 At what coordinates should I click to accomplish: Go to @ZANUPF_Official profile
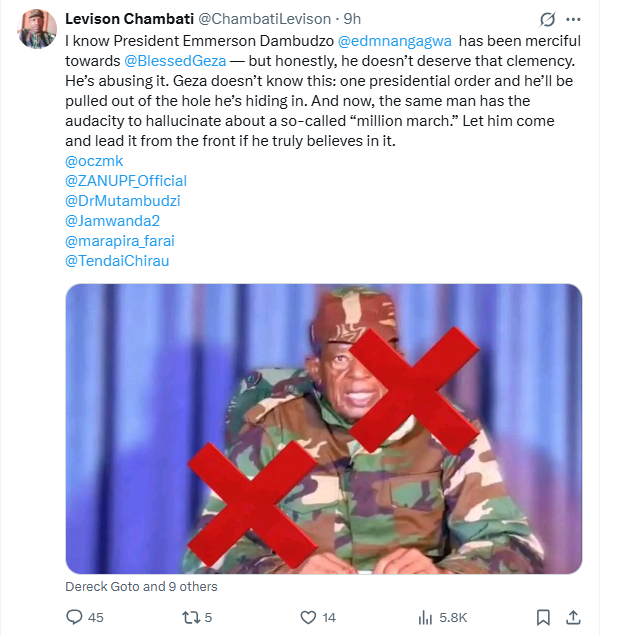[125, 180]
